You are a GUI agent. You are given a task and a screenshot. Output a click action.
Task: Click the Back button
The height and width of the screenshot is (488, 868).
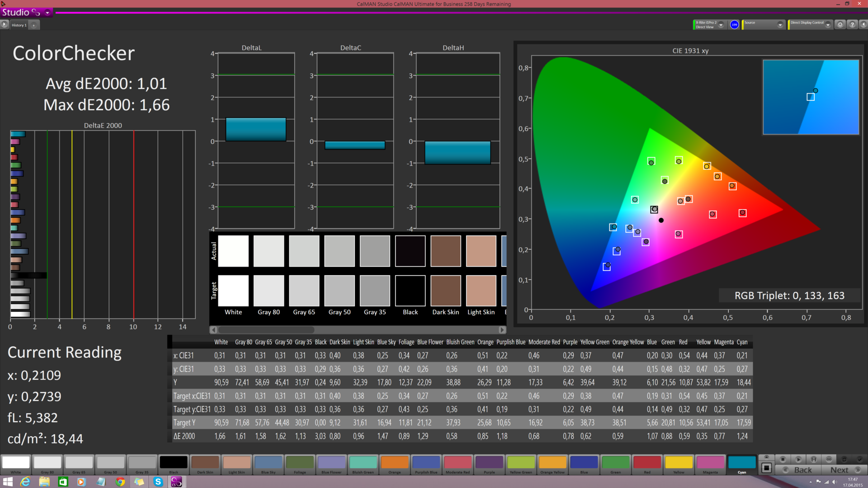click(x=798, y=470)
